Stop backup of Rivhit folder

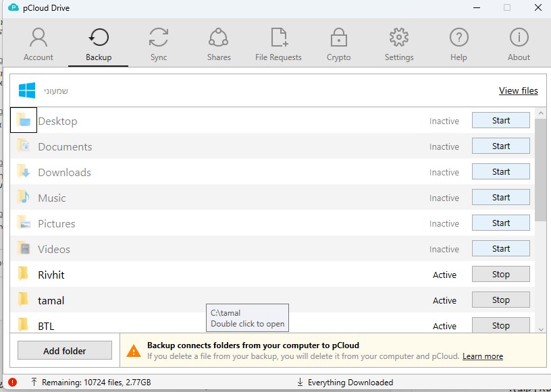[500, 275]
